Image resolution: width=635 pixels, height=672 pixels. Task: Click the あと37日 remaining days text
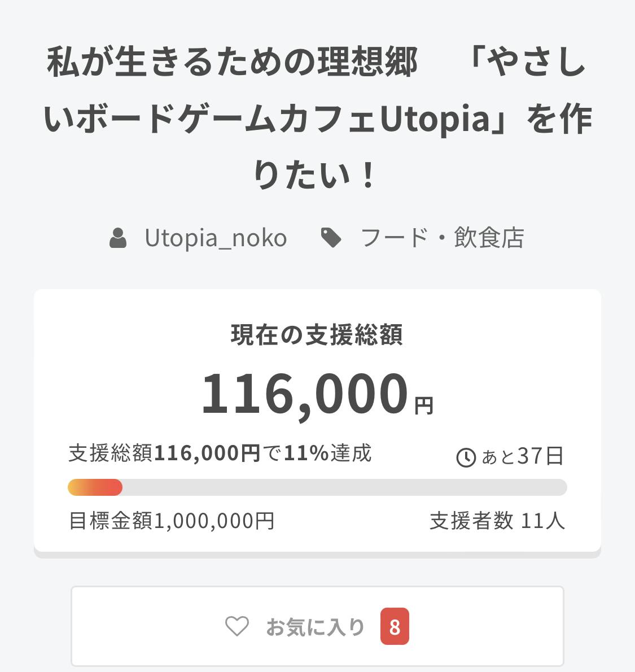522,456
